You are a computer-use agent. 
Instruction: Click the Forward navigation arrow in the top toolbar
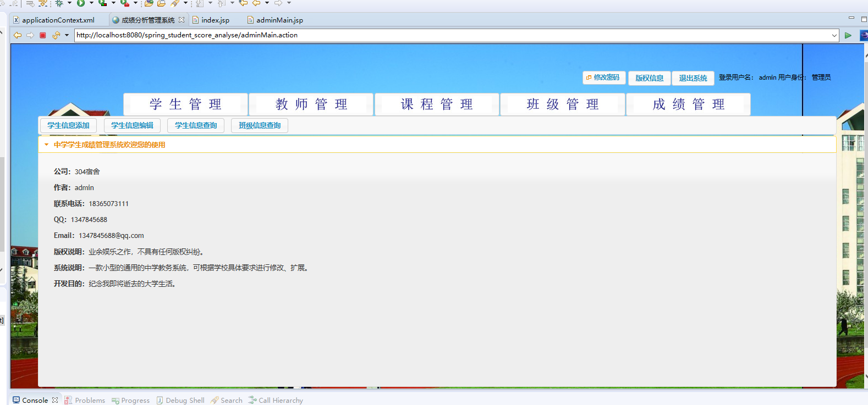point(278,3)
